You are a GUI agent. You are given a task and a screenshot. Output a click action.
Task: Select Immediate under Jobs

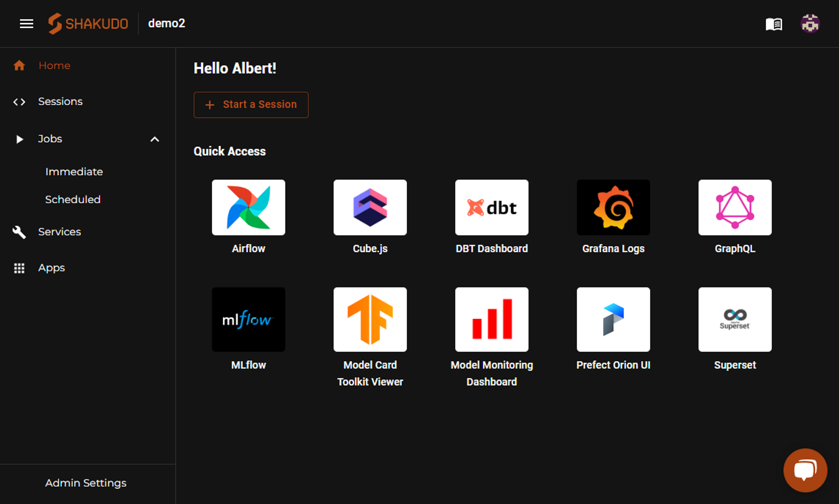(x=74, y=171)
